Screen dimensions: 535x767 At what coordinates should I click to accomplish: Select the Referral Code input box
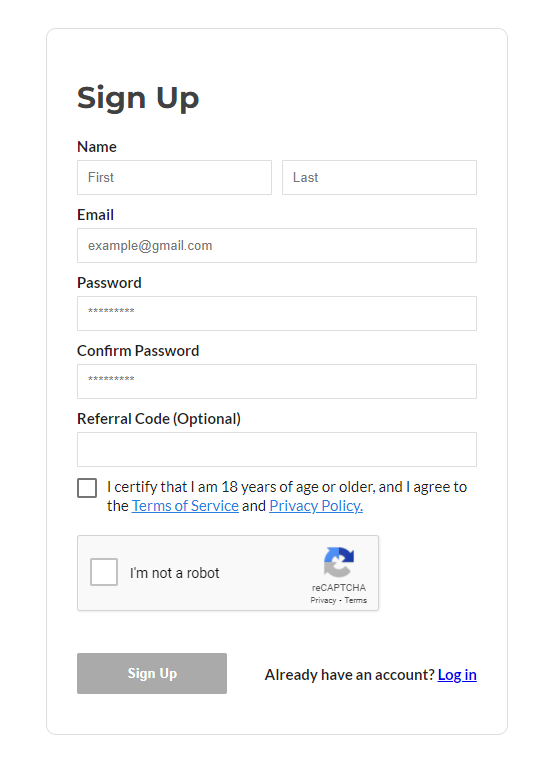[277, 449]
